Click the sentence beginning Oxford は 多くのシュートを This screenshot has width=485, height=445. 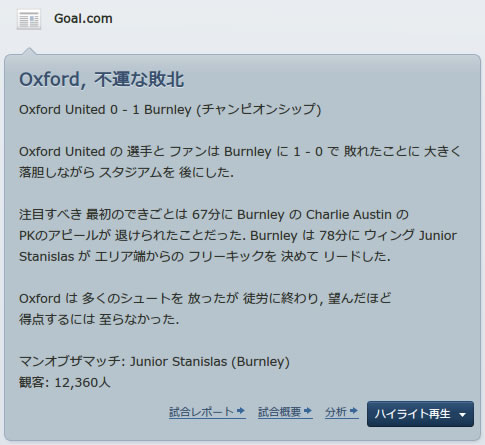tap(205, 309)
